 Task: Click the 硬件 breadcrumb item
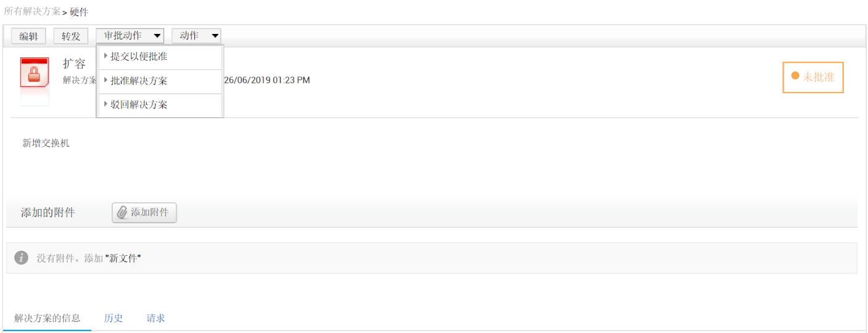[x=80, y=12]
